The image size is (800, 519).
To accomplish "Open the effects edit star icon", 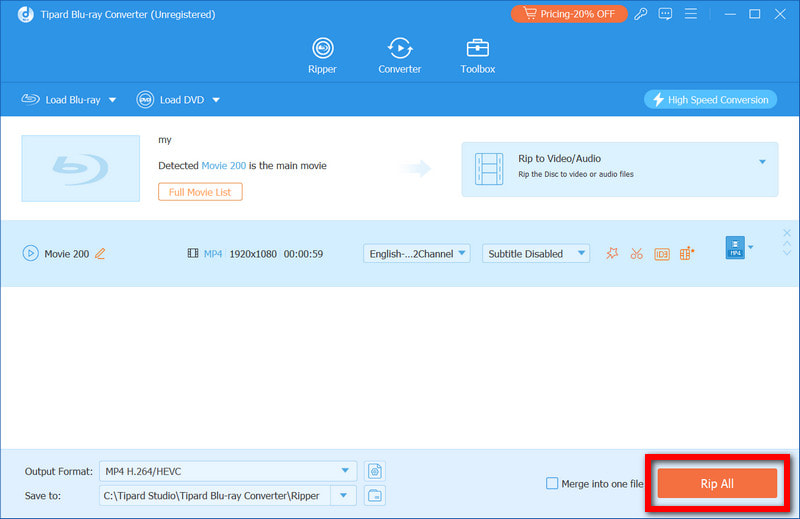I will [x=612, y=253].
